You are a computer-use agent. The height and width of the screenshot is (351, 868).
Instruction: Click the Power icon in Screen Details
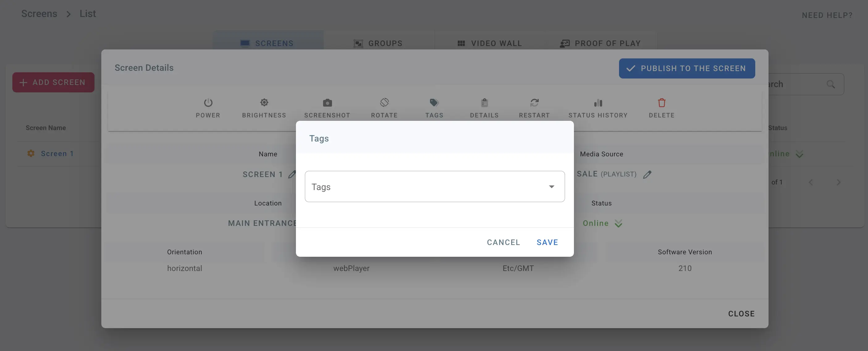(208, 103)
